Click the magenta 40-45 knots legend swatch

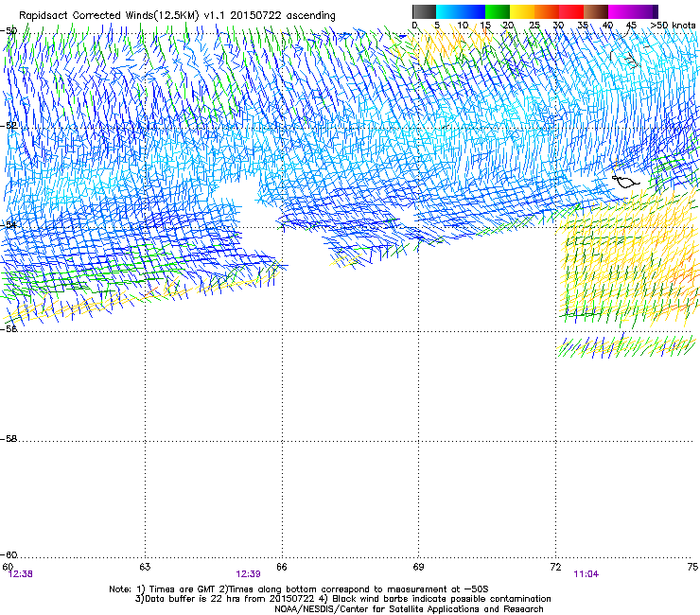coord(621,11)
